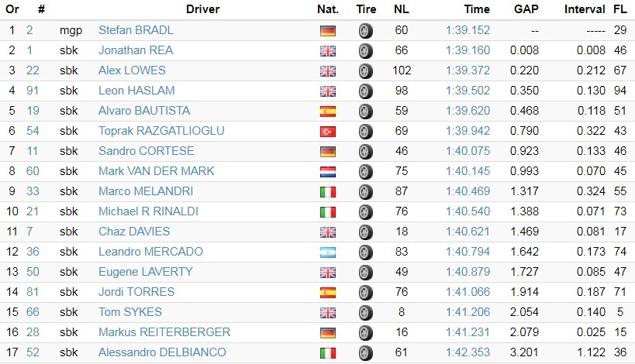Open Jonathan REA driver profile link
Screen dimensions: 635x364
pos(136,50)
